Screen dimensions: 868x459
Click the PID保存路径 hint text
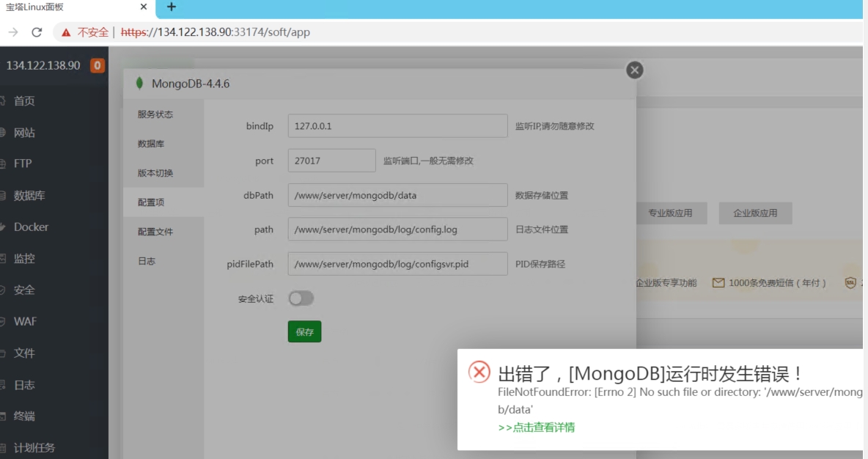[540, 264]
